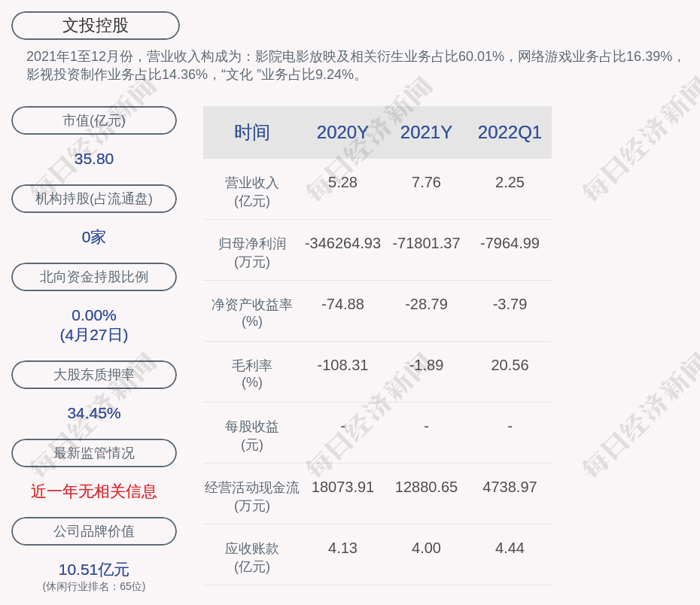Click the 文投控股 company name button
700x605 pixels.
pyautogui.click(x=96, y=26)
